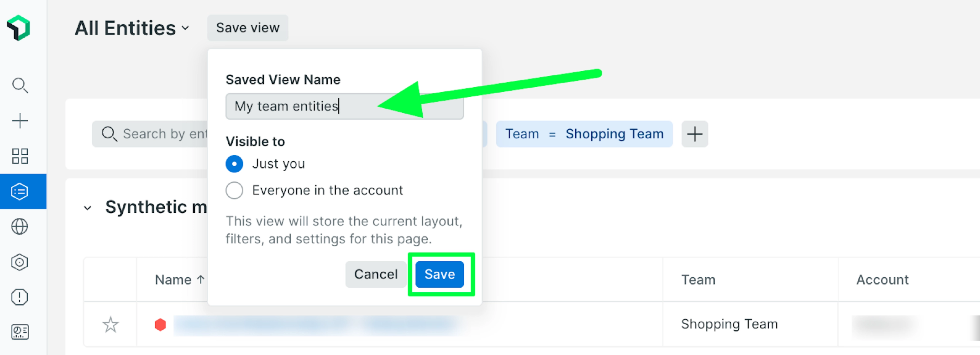Select the All Entities sidebar icon
The width and height of the screenshot is (980, 355).
[x=20, y=191]
